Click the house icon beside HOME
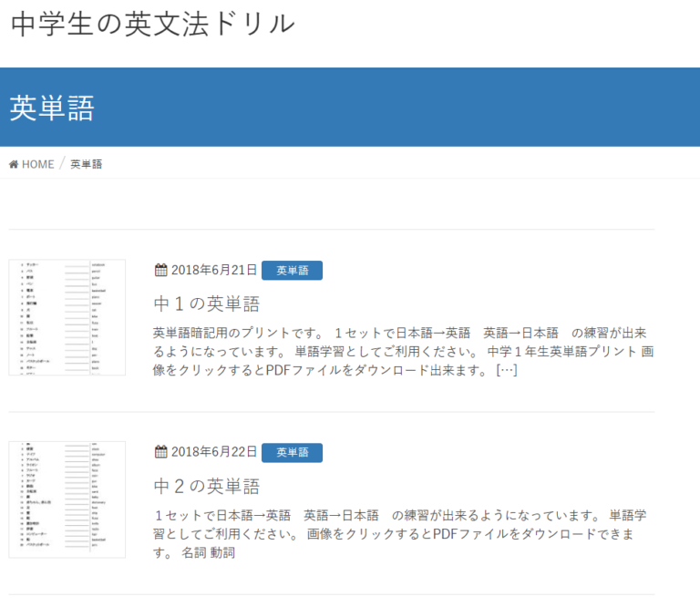Screen dimensions: 700x607 click(x=14, y=164)
